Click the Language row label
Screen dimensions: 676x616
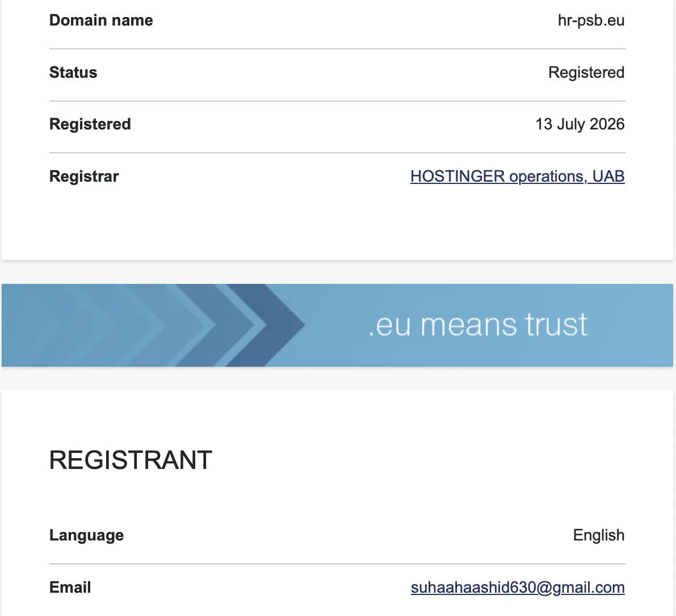click(x=87, y=535)
